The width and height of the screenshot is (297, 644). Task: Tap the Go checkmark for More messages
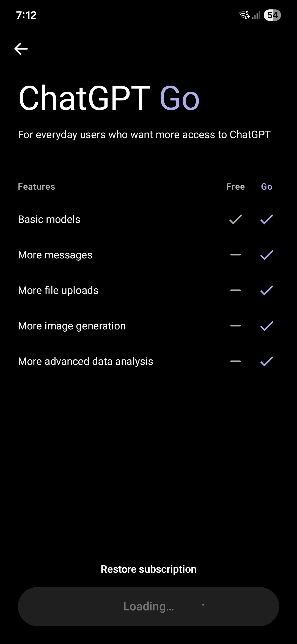(266, 255)
